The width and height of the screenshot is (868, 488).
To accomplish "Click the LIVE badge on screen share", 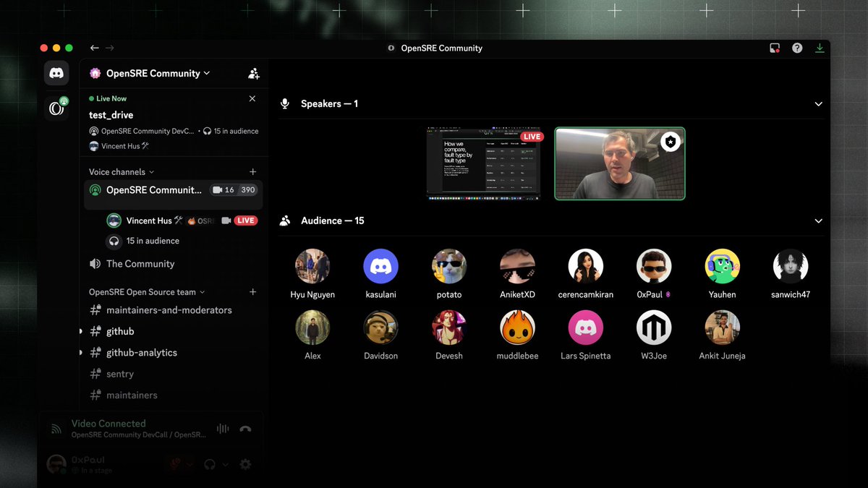I will 532,137.
